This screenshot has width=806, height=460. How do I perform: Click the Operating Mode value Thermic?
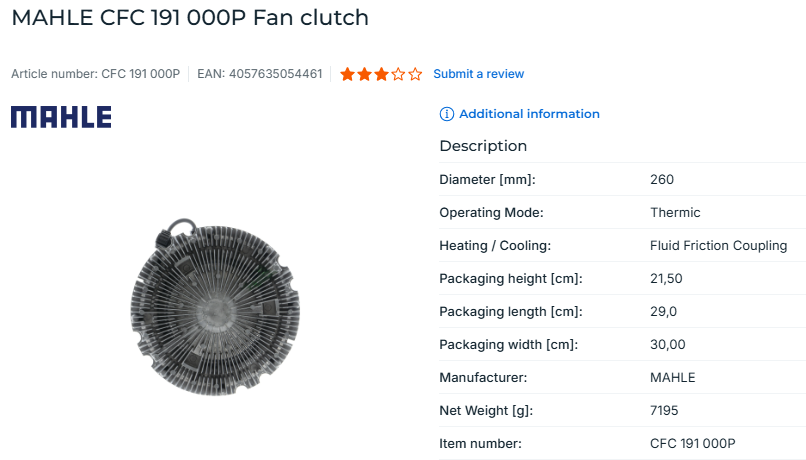(x=675, y=213)
